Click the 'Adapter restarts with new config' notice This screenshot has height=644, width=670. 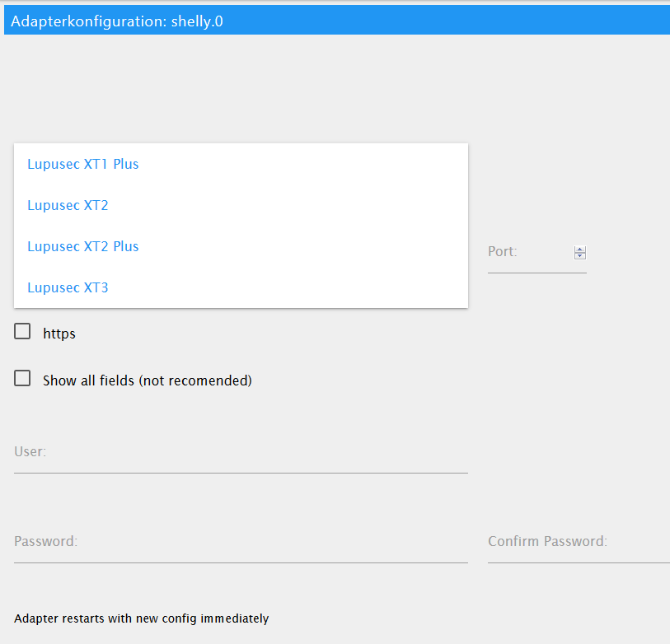point(141,618)
